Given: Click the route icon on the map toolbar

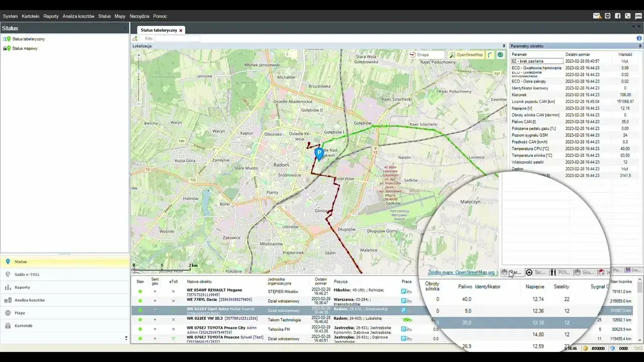Looking at the screenshot, I should click(x=490, y=55).
